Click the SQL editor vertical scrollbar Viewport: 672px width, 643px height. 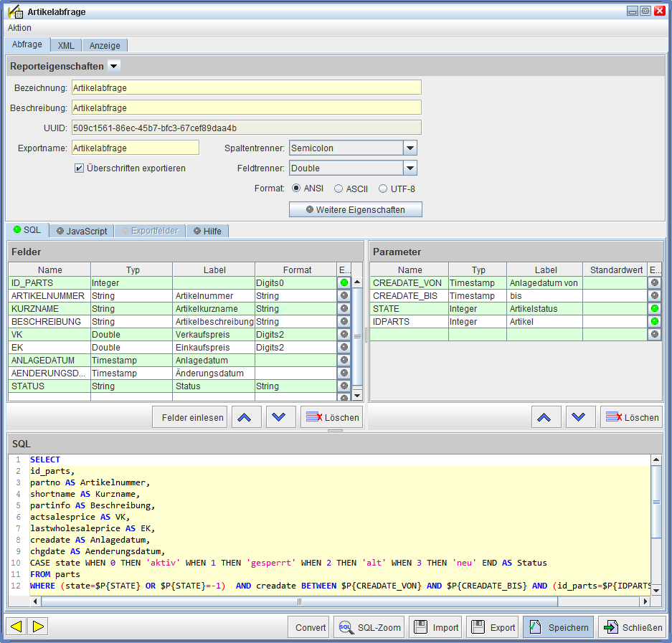pyautogui.click(x=656, y=502)
